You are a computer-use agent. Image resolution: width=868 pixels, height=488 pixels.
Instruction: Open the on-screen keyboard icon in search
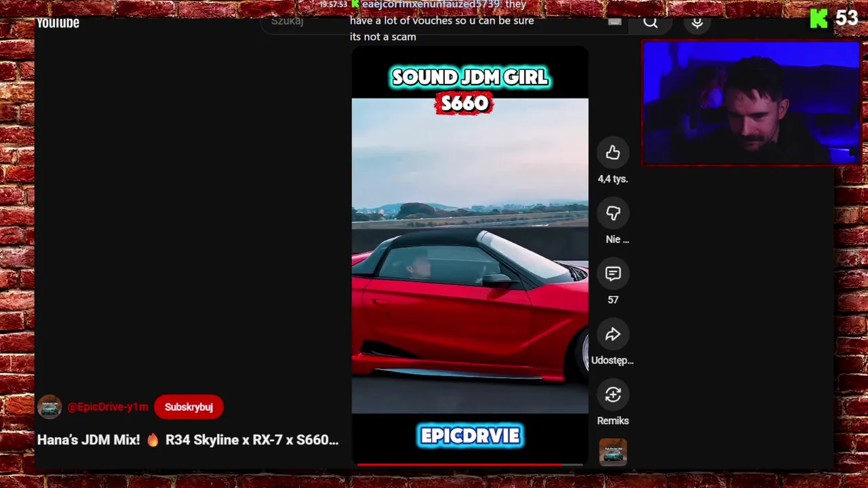click(614, 22)
